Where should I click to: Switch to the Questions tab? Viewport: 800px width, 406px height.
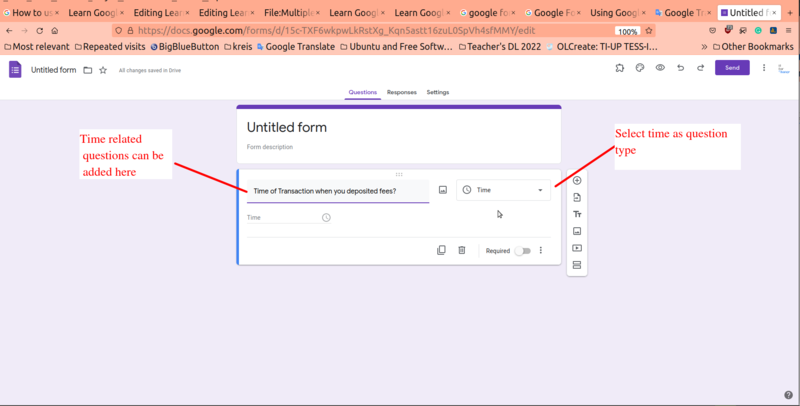tap(363, 92)
